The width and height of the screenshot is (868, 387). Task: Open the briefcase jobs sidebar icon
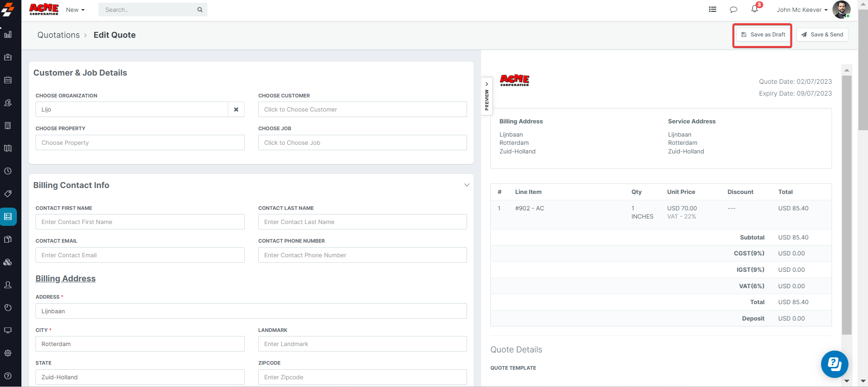click(x=8, y=57)
